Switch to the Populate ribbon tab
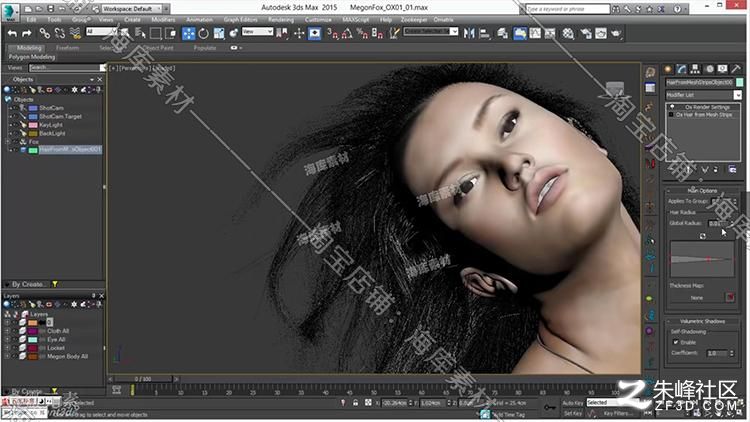 205,48
